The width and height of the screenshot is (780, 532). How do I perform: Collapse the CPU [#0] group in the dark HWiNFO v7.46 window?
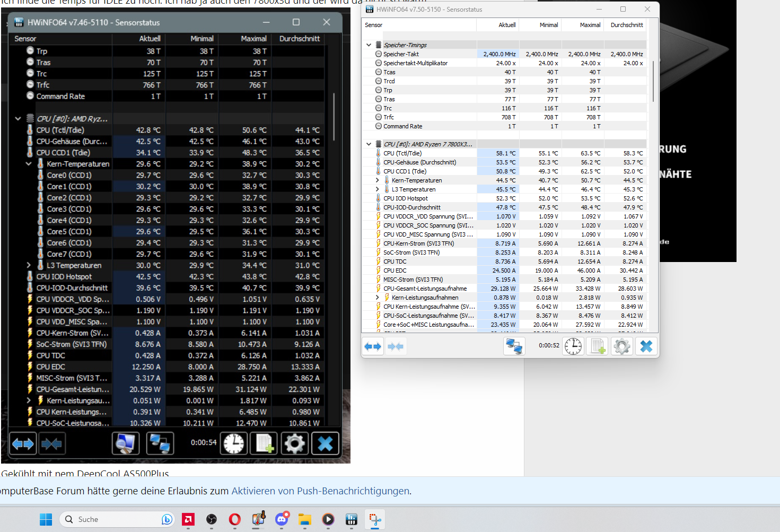[18, 119]
